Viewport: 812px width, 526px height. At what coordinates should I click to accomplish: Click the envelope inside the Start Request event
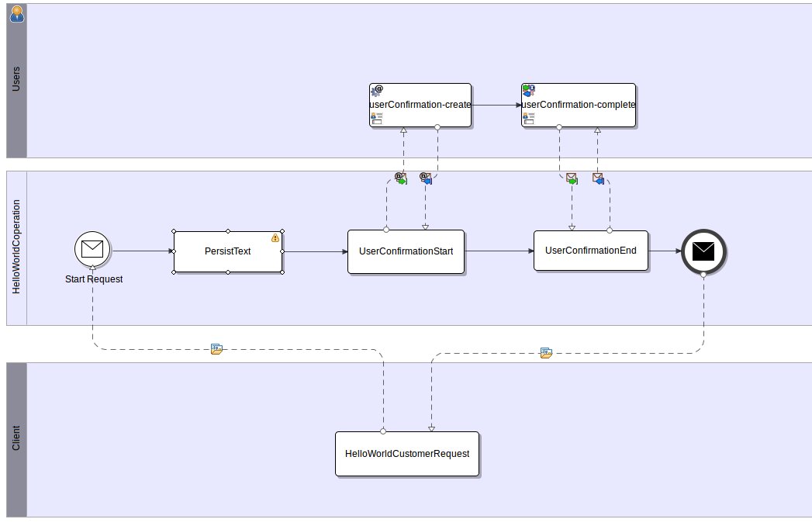93,250
